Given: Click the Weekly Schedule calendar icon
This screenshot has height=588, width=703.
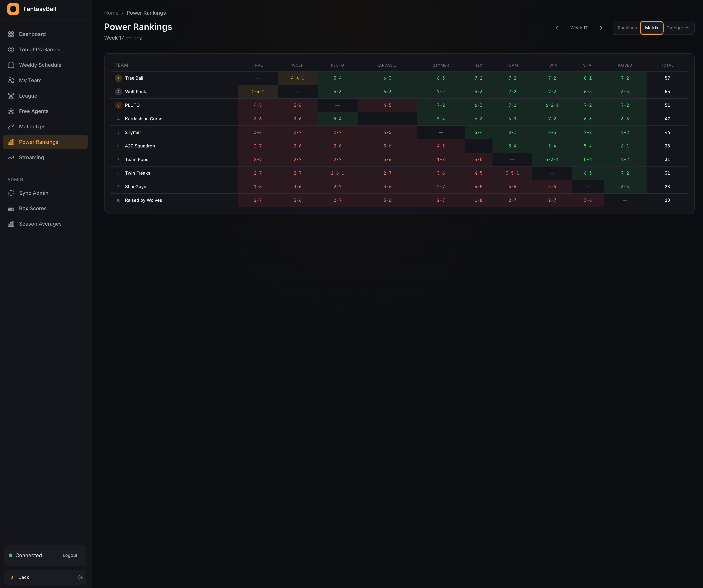Looking at the screenshot, I should click(x=11, y=65).
